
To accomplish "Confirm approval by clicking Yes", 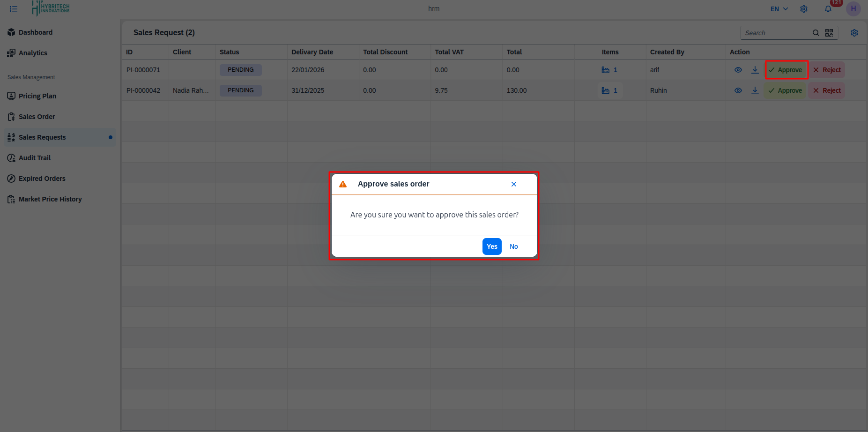I will (492, 246).
